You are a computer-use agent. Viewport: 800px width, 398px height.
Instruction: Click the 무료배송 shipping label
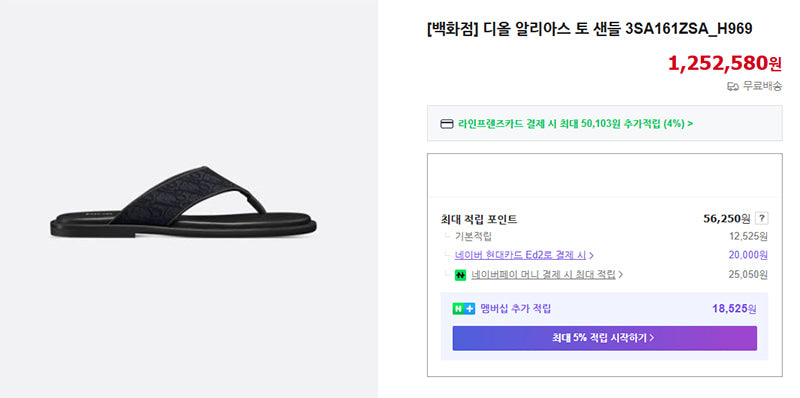762,86
